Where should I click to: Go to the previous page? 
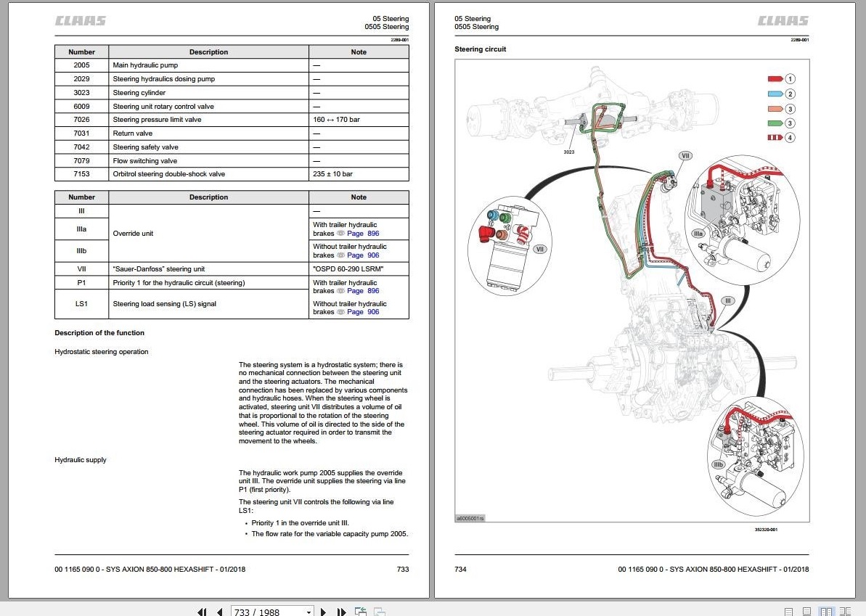[220, 612]
